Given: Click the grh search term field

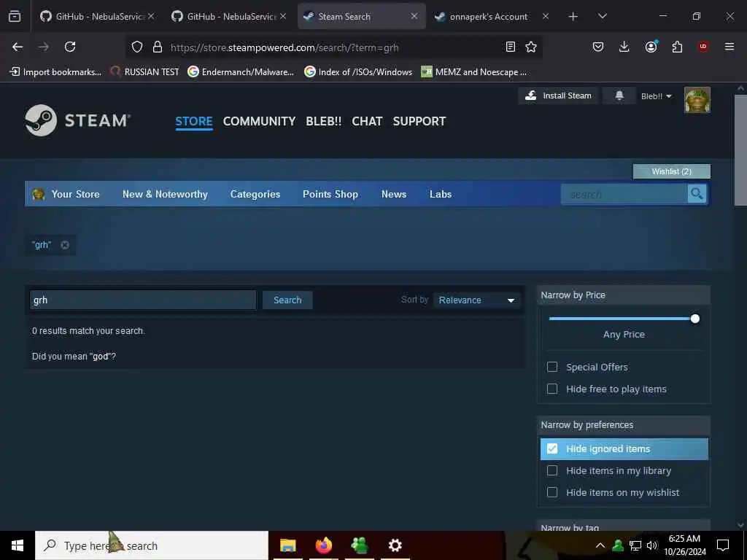Looking at the screenshot, I should 143,300.
